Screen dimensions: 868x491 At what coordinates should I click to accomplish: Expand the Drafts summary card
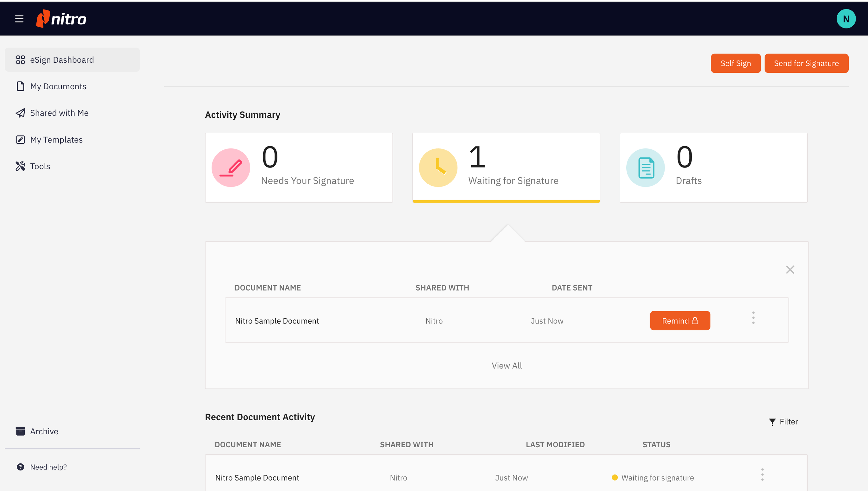pyautogui.click(x=713, y=167)
